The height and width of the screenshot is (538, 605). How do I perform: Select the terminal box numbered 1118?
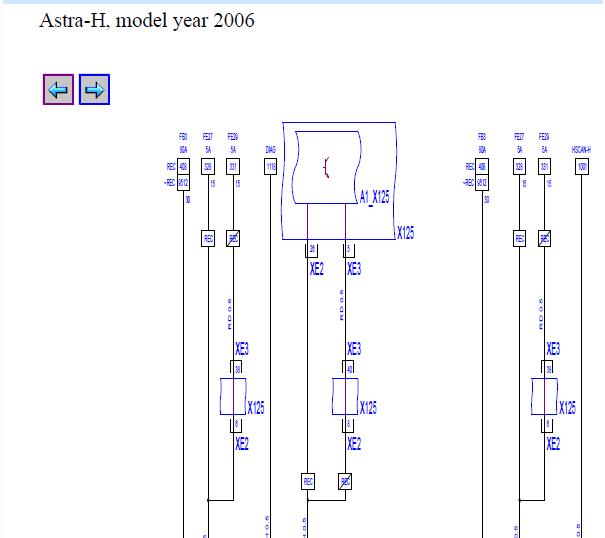point(270,166)
